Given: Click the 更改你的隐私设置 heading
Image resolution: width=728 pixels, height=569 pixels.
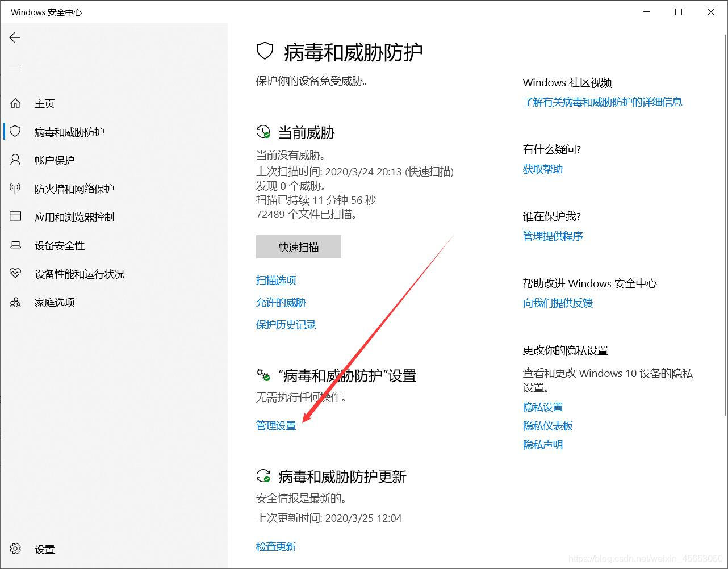Looking at the screenshot, I should point(566,350).
